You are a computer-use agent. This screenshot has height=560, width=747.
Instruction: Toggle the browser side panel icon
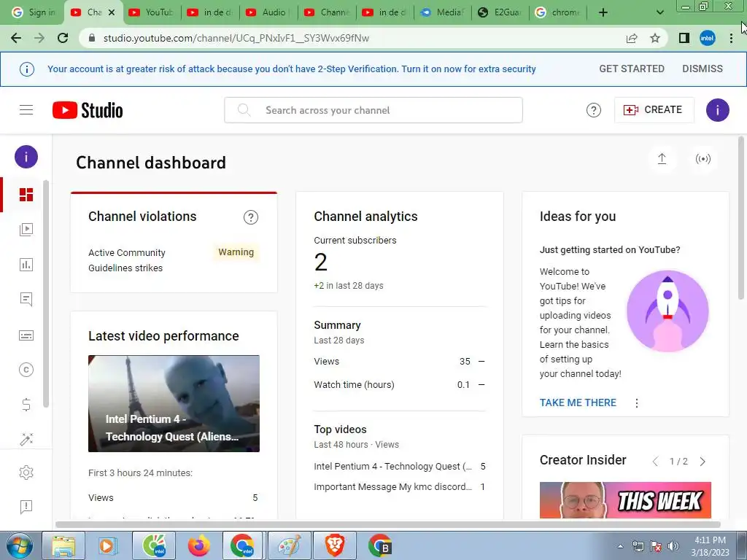(x=684, y=38)
